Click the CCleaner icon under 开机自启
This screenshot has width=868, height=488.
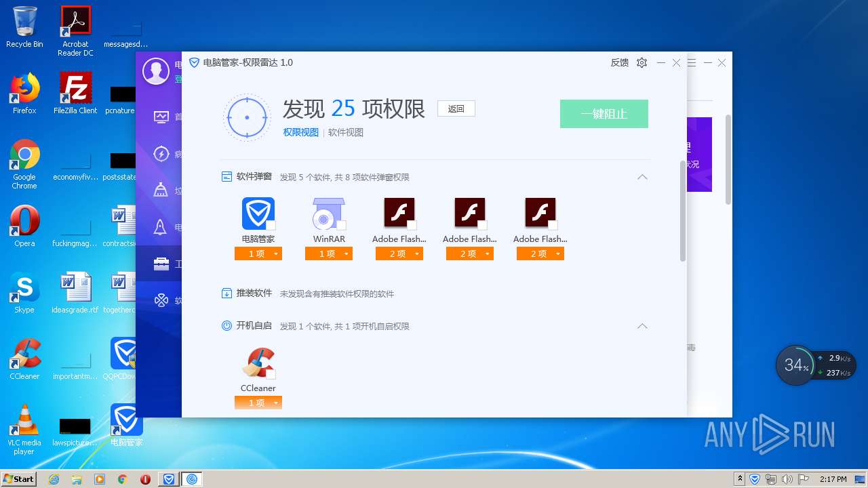tap(258, 363)
